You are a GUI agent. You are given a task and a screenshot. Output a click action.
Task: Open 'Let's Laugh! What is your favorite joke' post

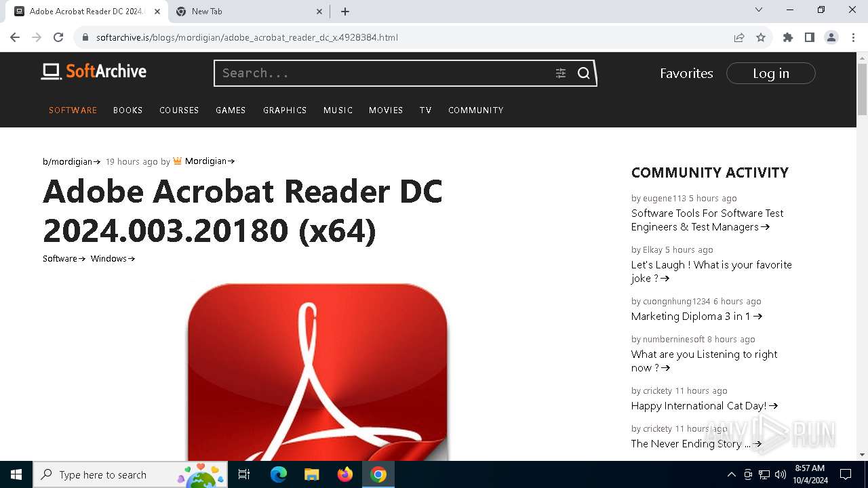[x=711, y=271]
